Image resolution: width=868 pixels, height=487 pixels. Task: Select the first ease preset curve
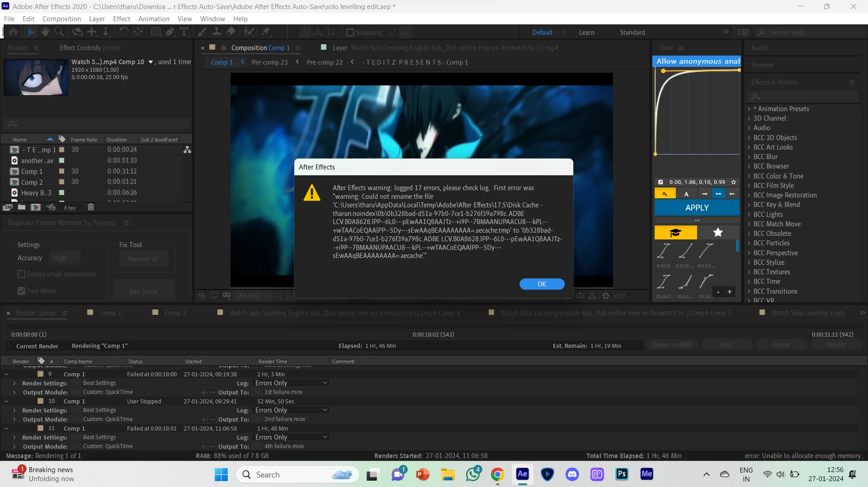[663, 251]
